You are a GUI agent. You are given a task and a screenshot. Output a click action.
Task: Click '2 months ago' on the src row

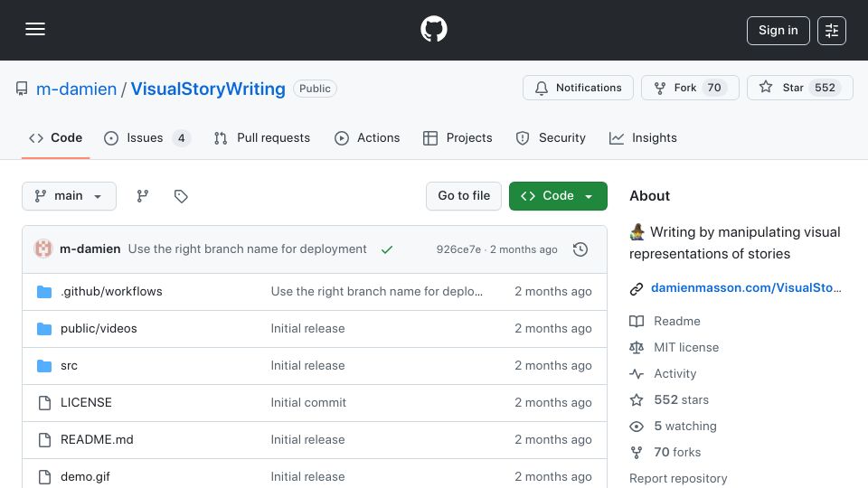click(553, 366)
